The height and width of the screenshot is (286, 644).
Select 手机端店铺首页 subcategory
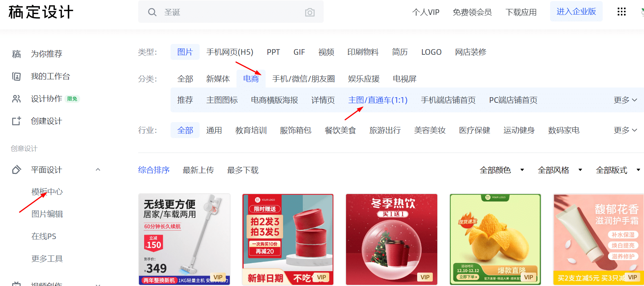point(448,100)
